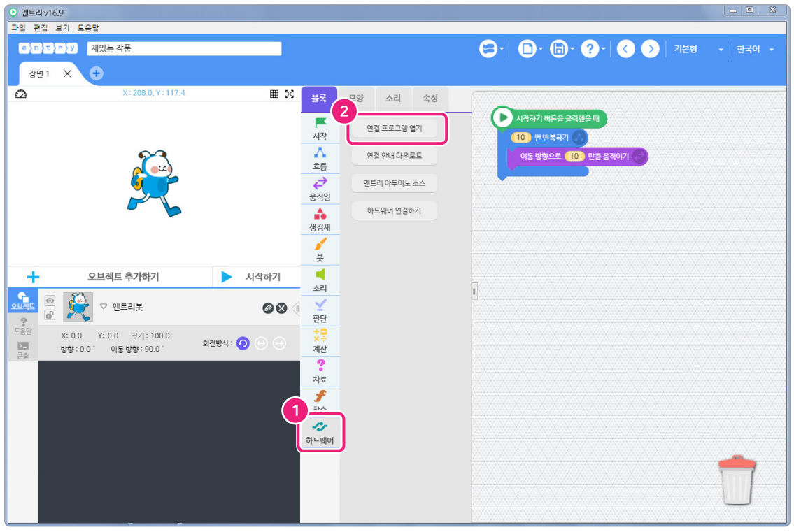Switch to the 소리 tab
Viewport: 794px width, 532px height.
(x=393, y=99)
